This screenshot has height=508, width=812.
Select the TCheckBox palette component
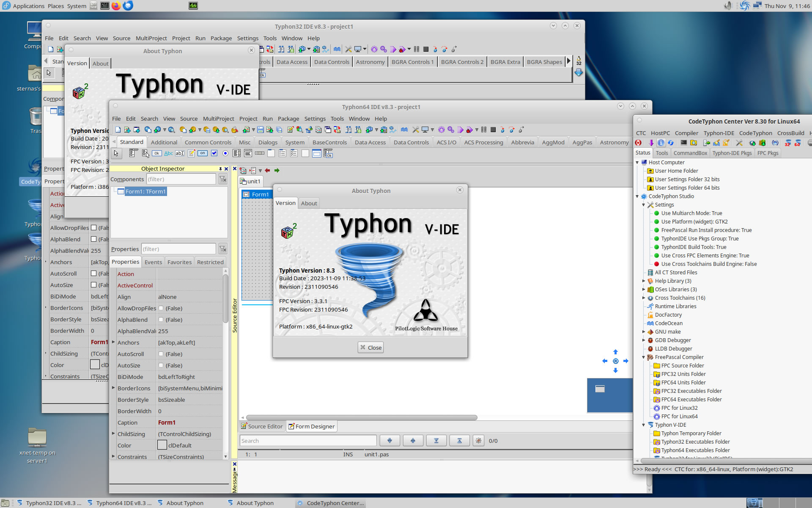pyautogui.click(x=214, y=153)
